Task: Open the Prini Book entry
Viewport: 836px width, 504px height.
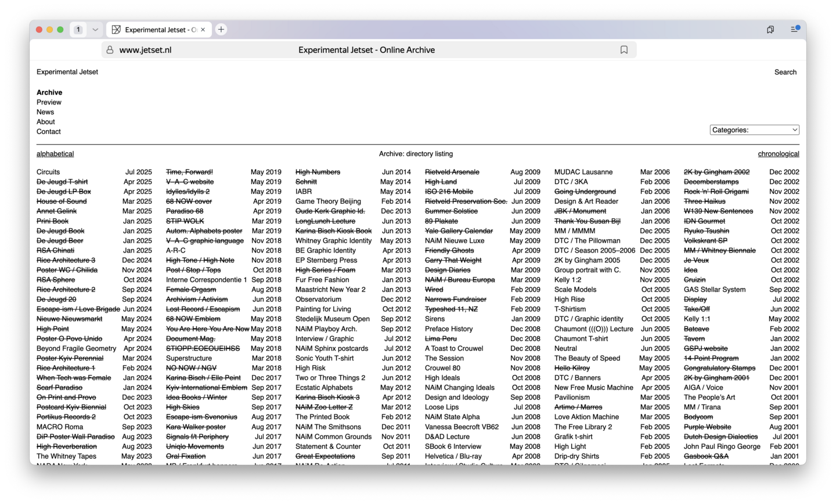Action: tap(53, 221)
